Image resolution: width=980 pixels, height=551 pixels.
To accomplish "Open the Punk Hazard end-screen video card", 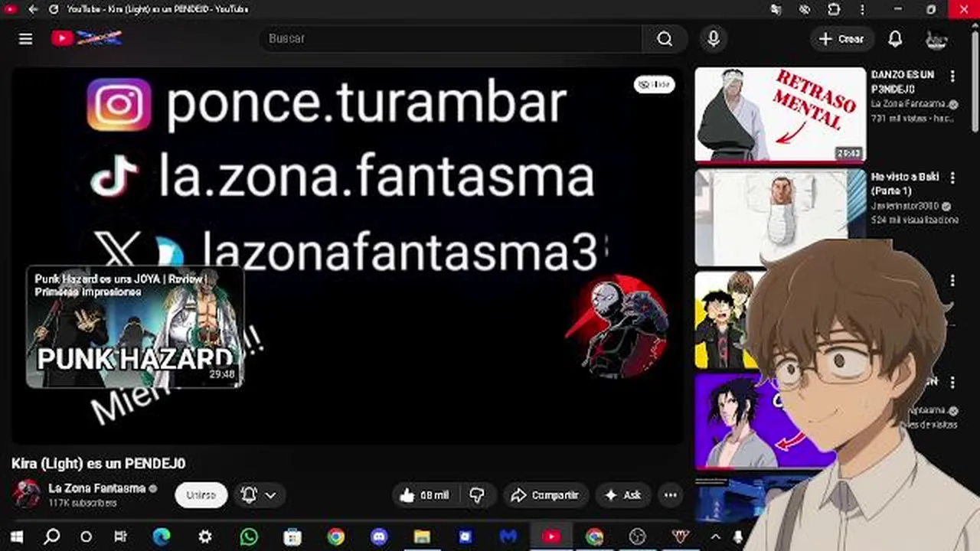I will click(135, 327).
